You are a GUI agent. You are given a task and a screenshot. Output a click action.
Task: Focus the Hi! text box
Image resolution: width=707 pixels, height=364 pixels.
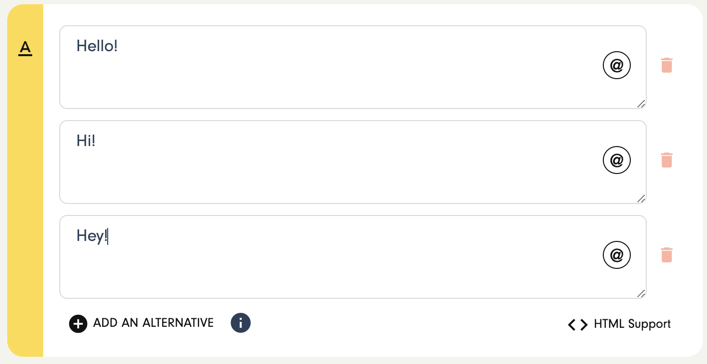click(353, 162)
